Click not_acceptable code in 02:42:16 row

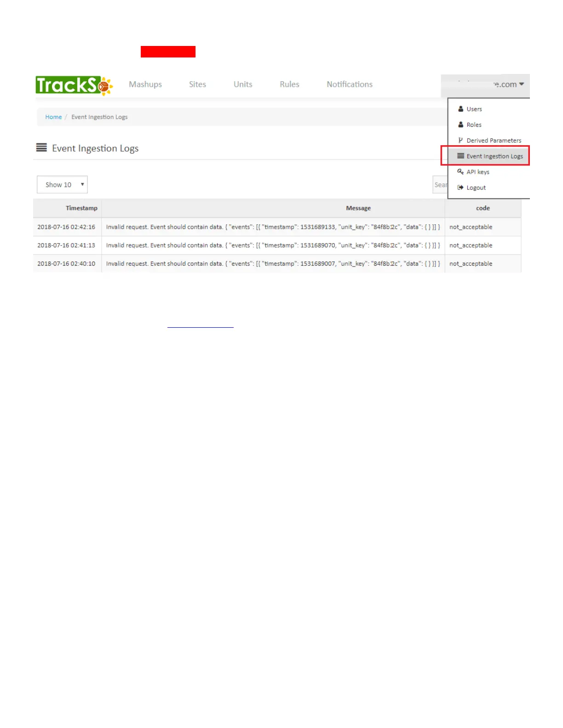471,227
